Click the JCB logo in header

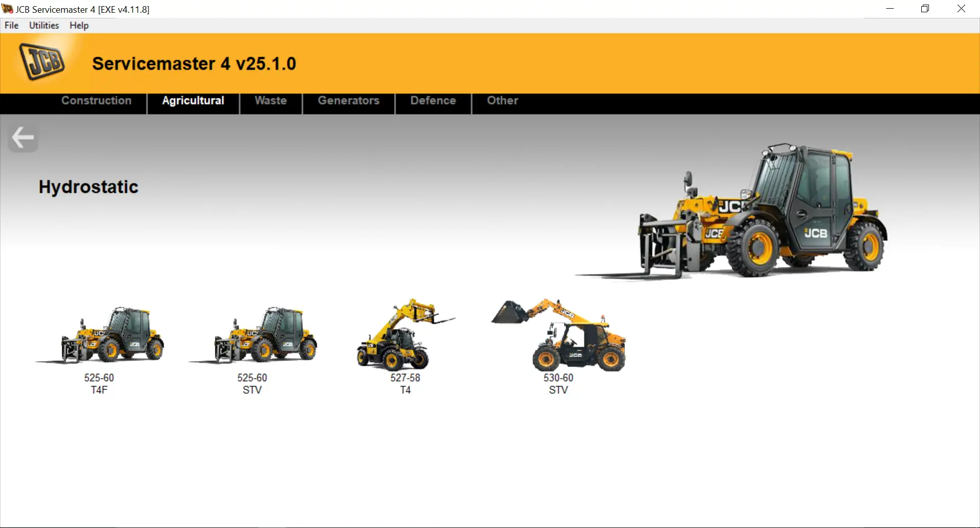point(42,62)
